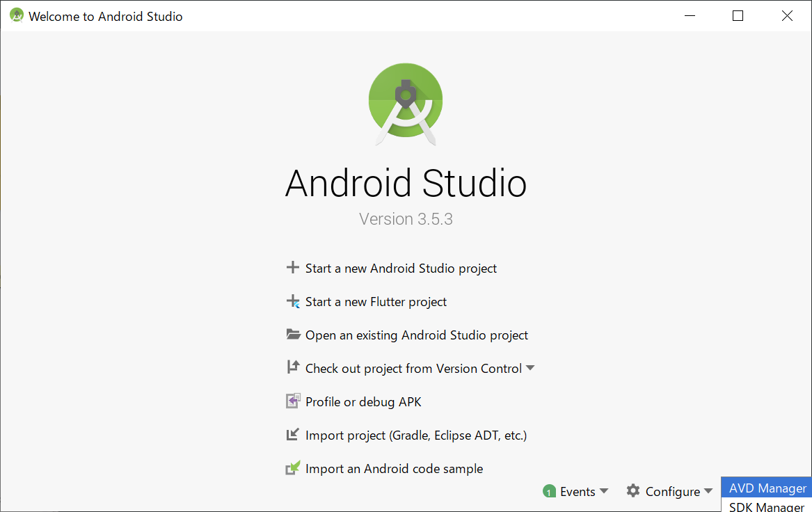
Task: Select the Import project icon
Action: (x=293, y=435)
